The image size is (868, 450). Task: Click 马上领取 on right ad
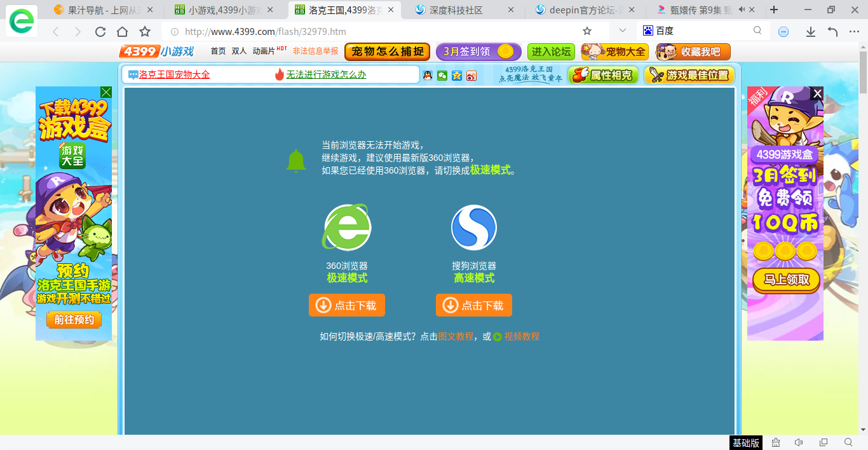pyautogui.click(x=787, y=280)
